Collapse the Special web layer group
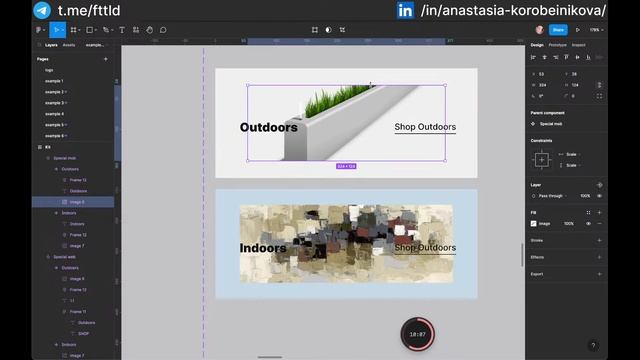The image size is (640, 360). pos(48,257)
